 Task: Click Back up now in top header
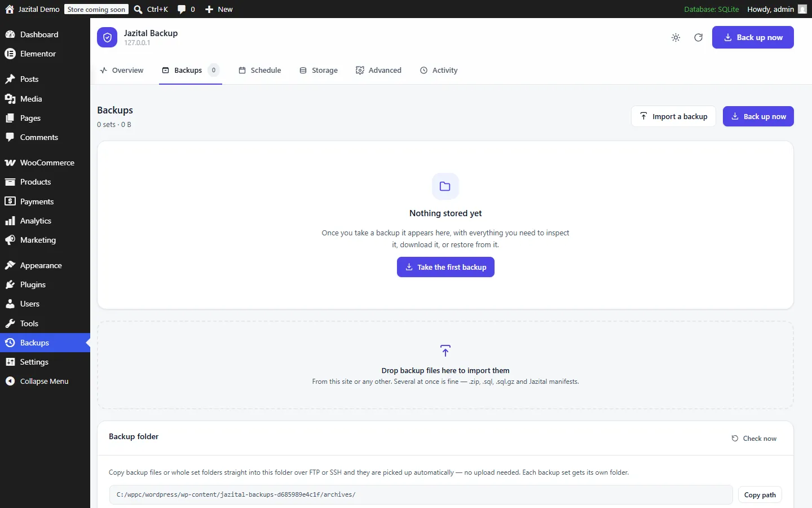pos(753,37)
